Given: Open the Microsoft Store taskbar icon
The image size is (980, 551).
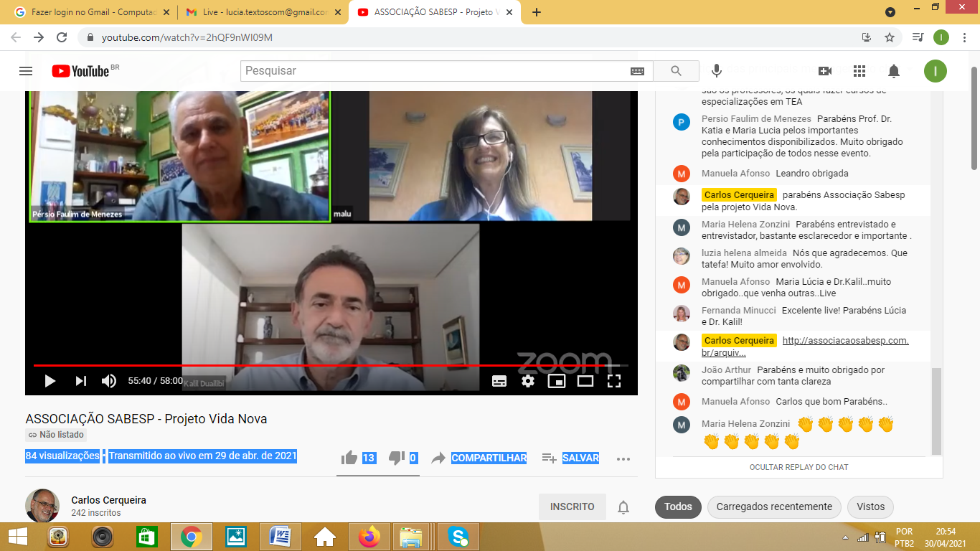Looking at the screenshot, I should pos(146,537).
